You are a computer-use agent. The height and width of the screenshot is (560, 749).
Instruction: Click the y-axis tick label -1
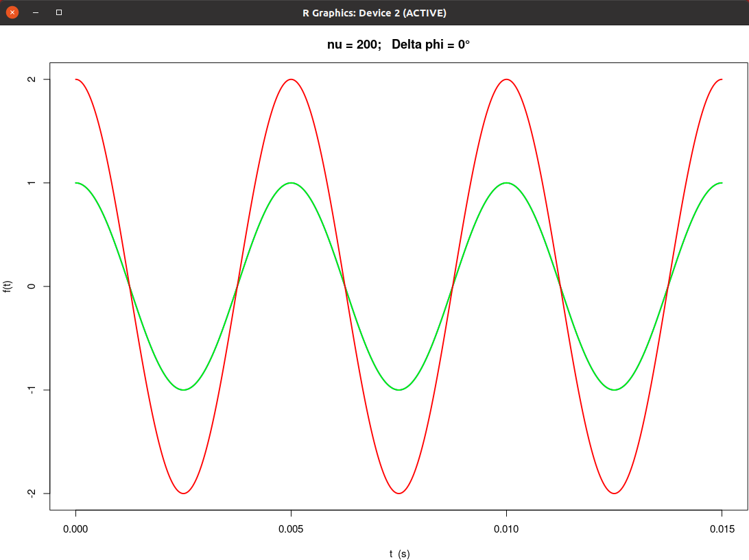point(32,390)
